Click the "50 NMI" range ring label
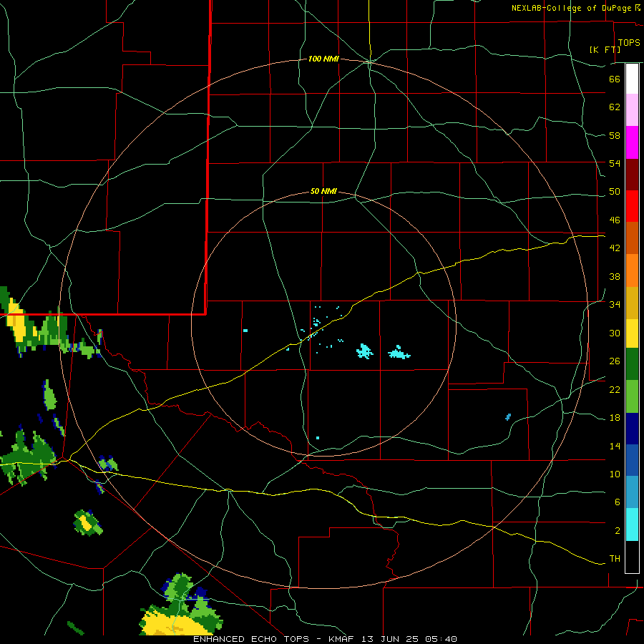Image resolution: width=644 pixels, height=644 pixels. pos(323,191)
